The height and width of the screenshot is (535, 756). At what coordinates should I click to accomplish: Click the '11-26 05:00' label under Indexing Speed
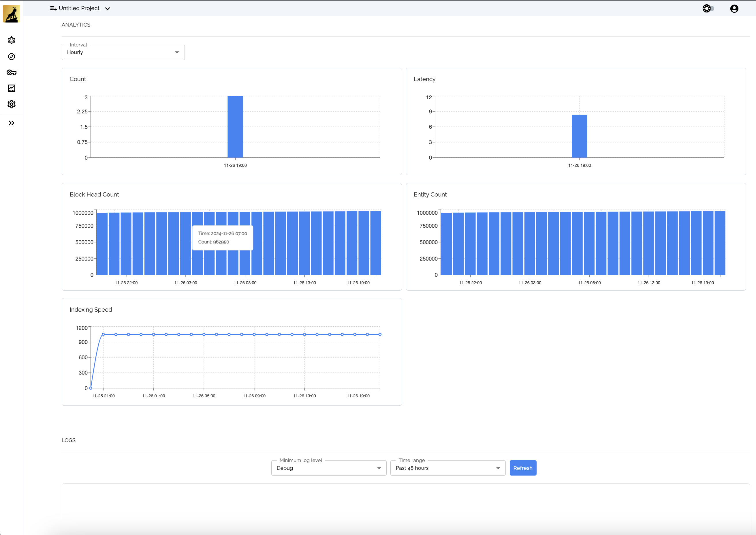pos(204,396)
